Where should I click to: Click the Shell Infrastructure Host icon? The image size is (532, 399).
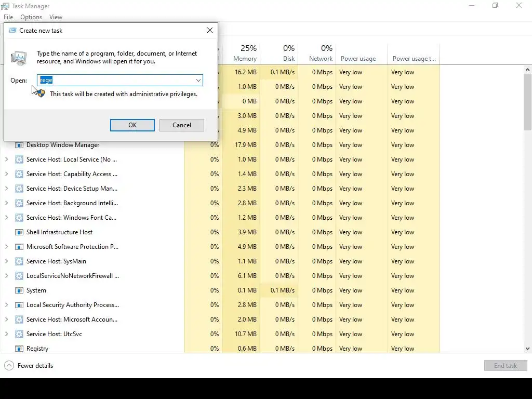(19, 232)
